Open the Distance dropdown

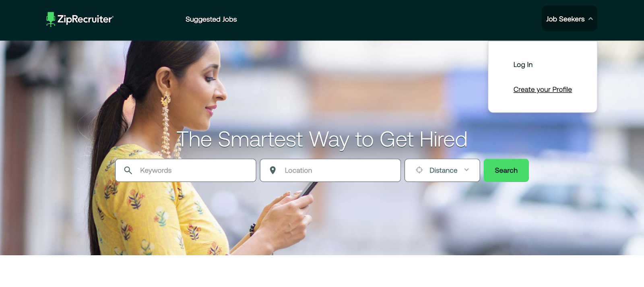click(x=442, y=170)
